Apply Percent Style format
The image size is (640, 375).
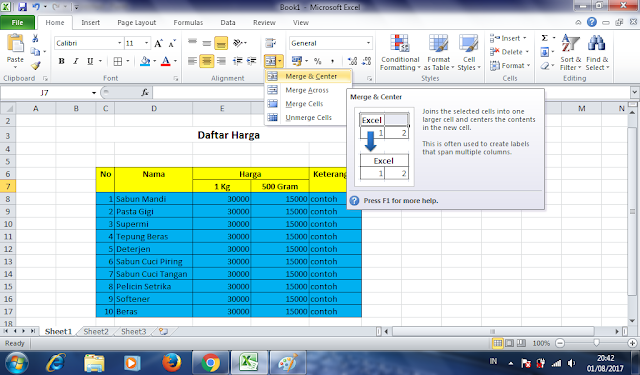[318, 61]
